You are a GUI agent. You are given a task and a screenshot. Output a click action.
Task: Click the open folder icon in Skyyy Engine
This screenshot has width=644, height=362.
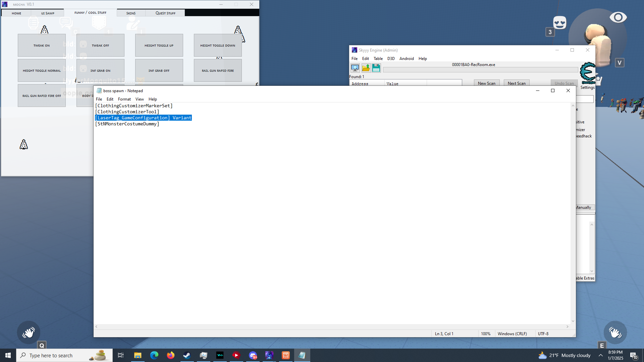point(366,68)
